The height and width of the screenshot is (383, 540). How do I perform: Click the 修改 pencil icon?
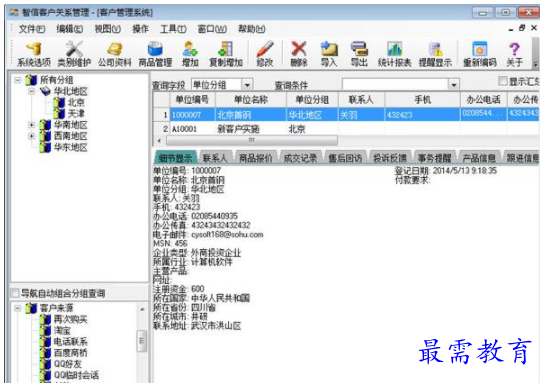(264, 54)
